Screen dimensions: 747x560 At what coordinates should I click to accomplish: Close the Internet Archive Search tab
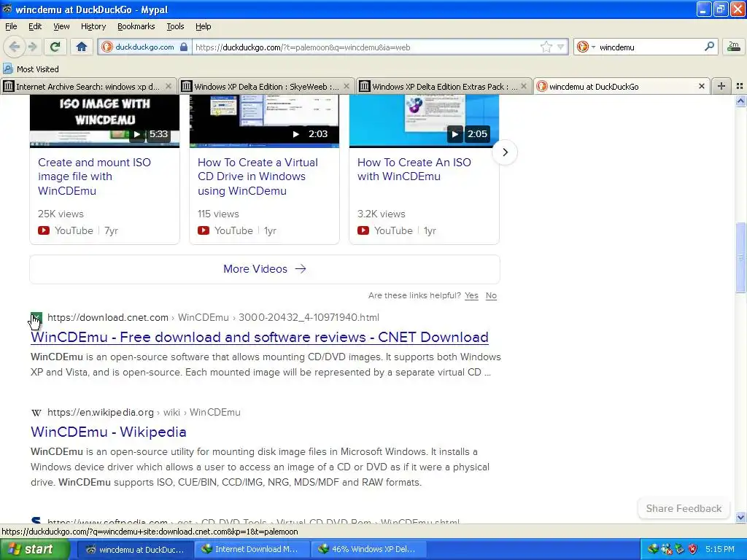(169, 86)
